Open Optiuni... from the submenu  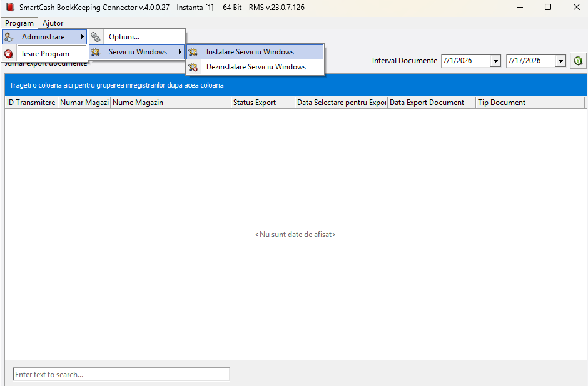137,37
